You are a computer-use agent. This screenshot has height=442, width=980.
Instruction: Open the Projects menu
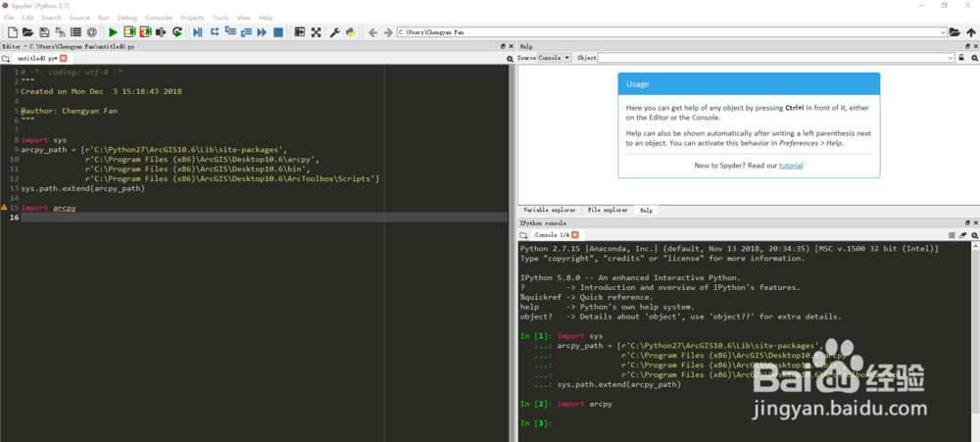click(x=192, y=18)
